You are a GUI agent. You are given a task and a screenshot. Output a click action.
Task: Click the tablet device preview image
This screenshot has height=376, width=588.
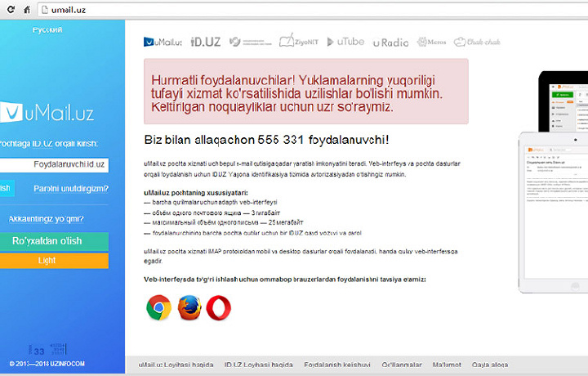[554, 213]
